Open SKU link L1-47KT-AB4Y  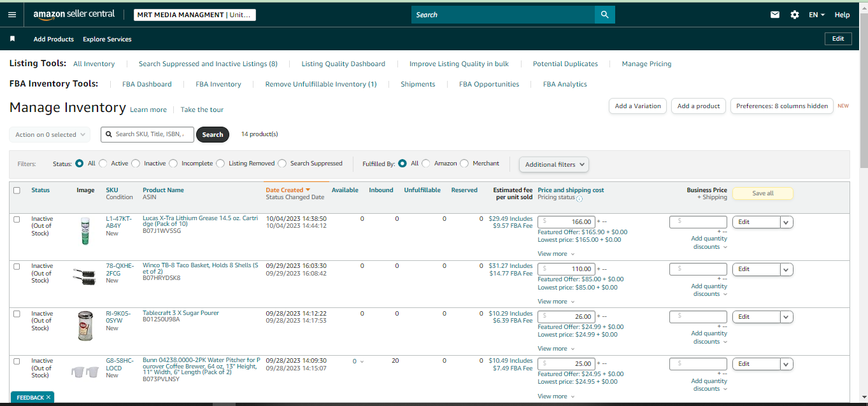point(118,222)
